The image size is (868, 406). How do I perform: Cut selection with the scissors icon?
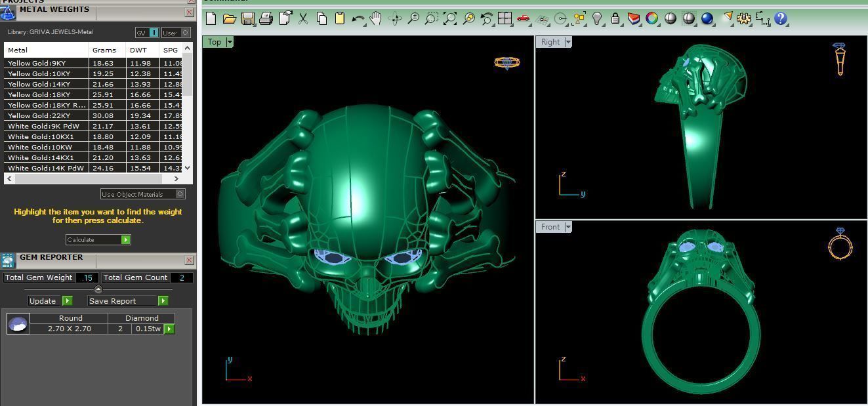(303, 19)
